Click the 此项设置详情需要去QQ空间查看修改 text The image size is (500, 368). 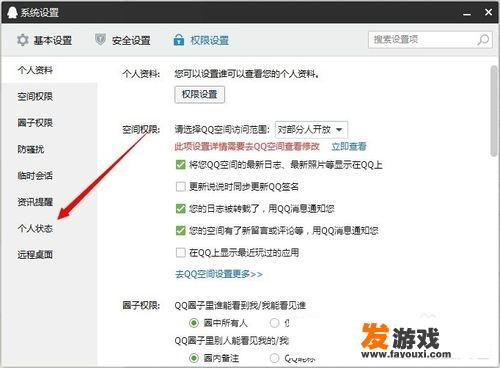pos(247,146)
